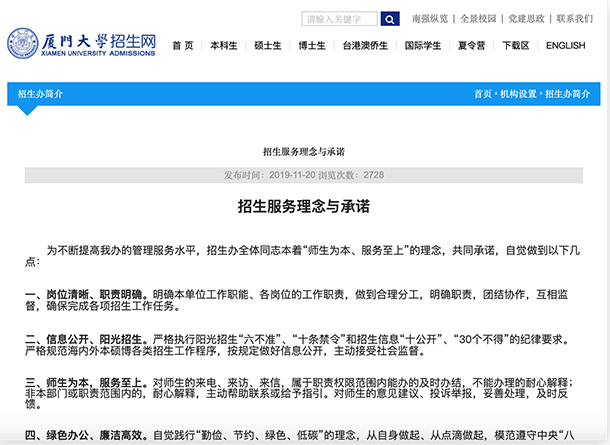Click the Xiamen University round seal logo
Screen dimensions: 610x445
pyautogui.click(x=23, y=43)
